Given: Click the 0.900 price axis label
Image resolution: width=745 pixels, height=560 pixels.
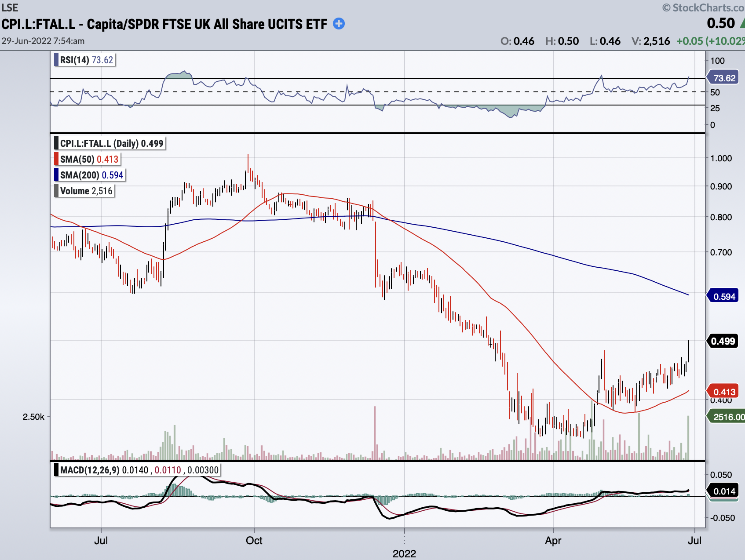Looking at the screenshot, I should pyautogui.click(x=721, y=186).
